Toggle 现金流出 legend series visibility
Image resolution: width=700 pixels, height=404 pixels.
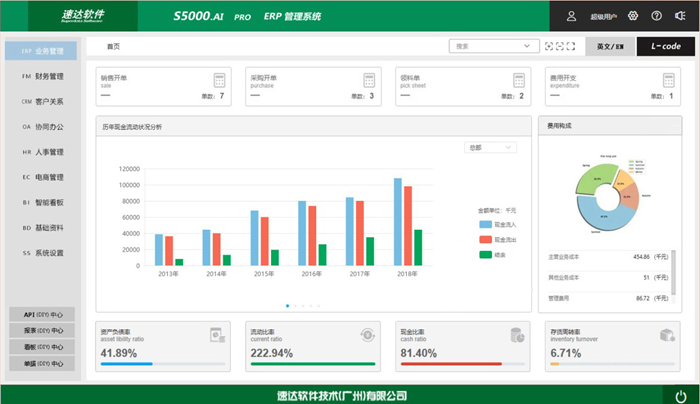[486, 240]
